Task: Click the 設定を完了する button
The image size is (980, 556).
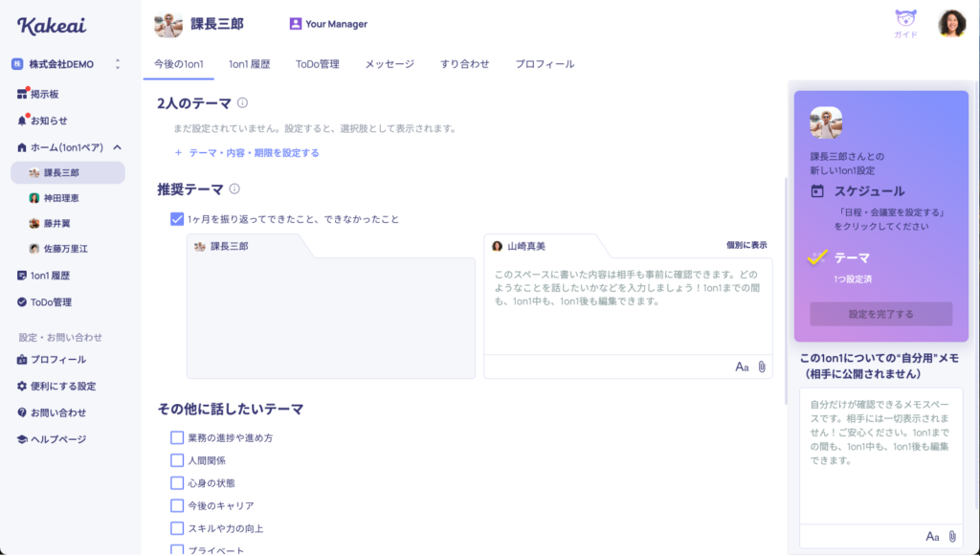Action: tap(881, 314)
